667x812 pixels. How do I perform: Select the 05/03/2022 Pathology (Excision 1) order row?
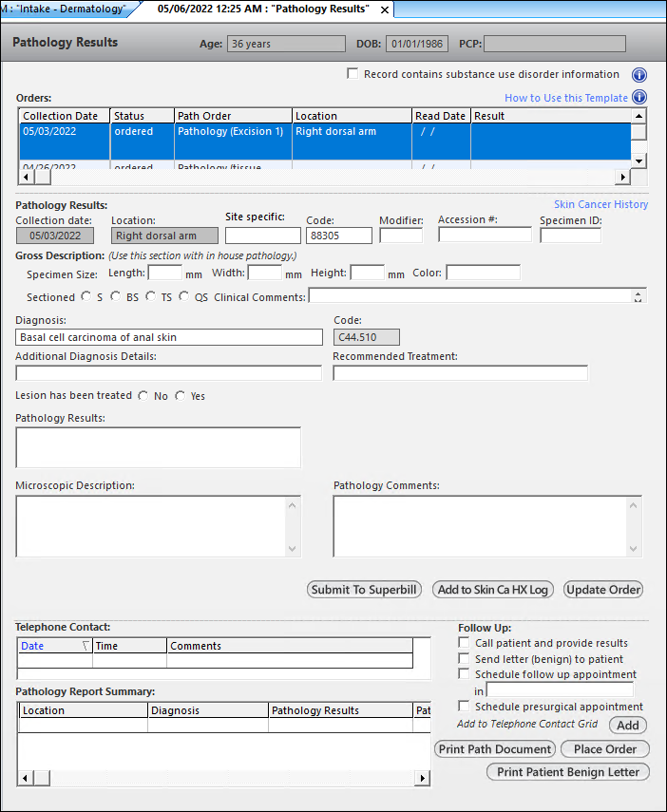tap(326, 142)
